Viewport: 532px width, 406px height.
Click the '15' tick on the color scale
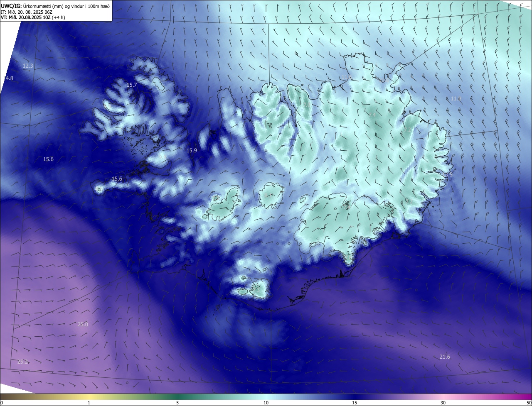pyautogui.click(x=355, y=403)
